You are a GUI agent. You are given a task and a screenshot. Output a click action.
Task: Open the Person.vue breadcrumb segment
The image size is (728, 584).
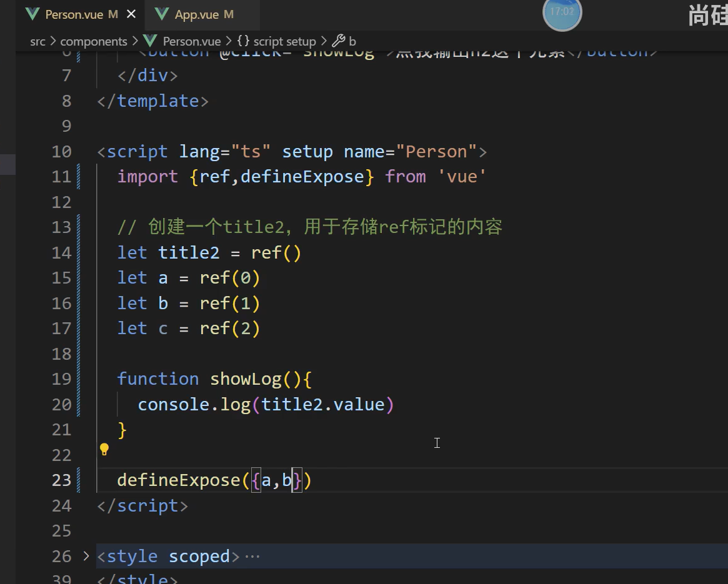tap(192, 41)
